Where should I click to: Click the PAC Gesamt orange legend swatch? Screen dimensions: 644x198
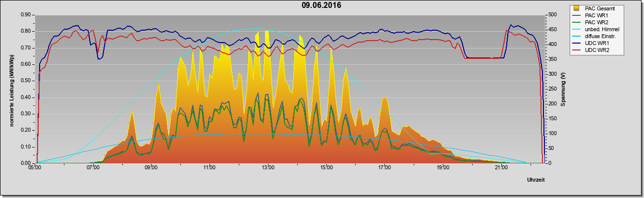pyautogui.click(x=577, y=8)
